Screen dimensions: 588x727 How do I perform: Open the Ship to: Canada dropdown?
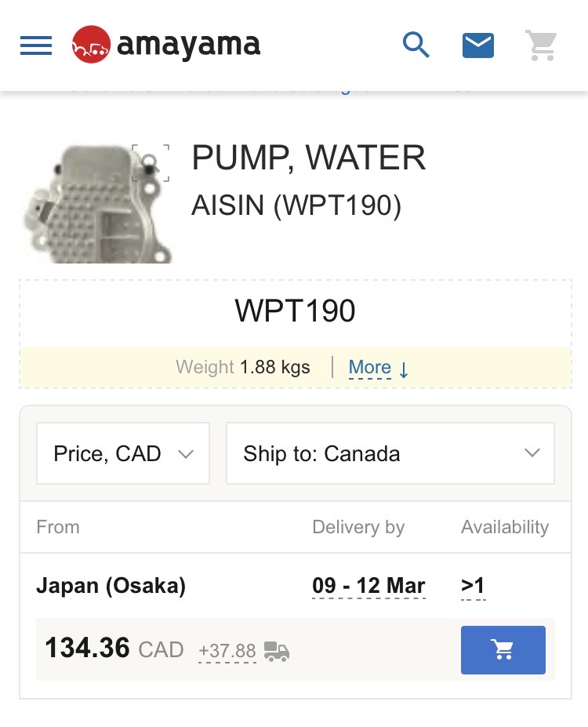(390, 453)
